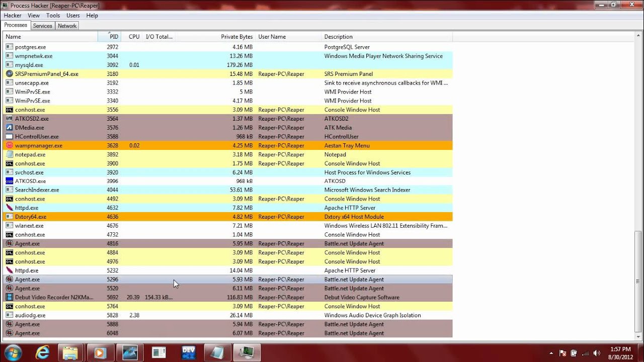Image resolution: width=644 pixels, height=362 pixels.
Task: Sort by the CPU column header
Action: pyautogui.click(x=132, y=37)
